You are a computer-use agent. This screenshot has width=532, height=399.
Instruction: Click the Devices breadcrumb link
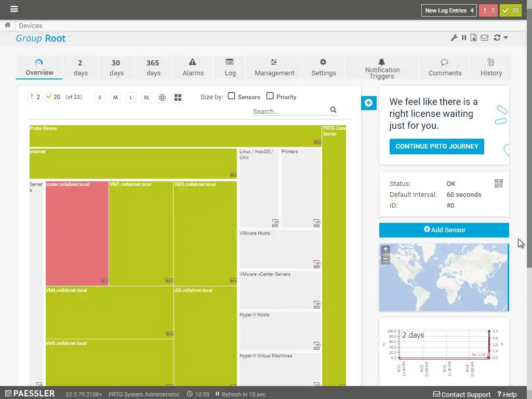point(31,26)
